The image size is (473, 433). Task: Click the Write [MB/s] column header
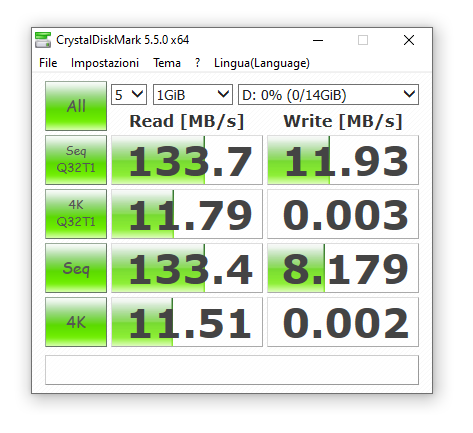[343, 121]
